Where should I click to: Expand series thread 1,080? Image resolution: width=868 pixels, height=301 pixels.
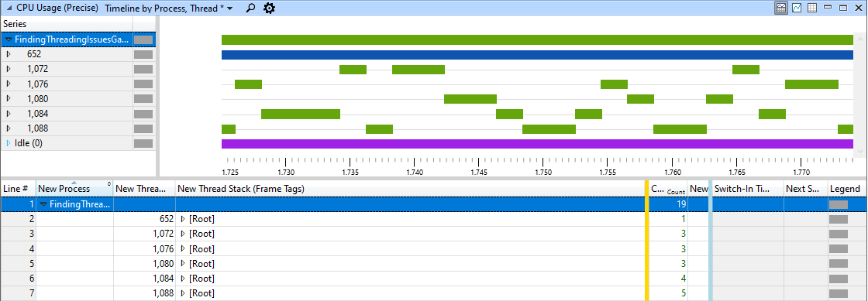9,99
